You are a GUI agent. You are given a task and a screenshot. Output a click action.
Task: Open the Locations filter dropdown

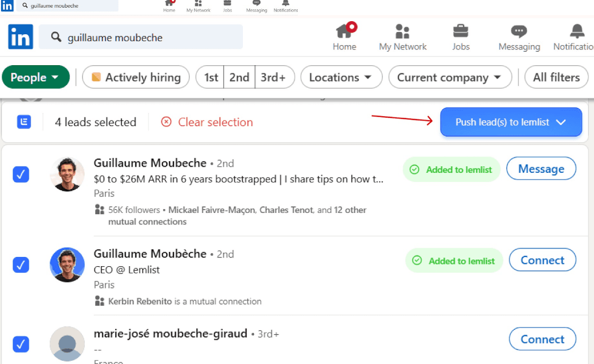[341, 77]
